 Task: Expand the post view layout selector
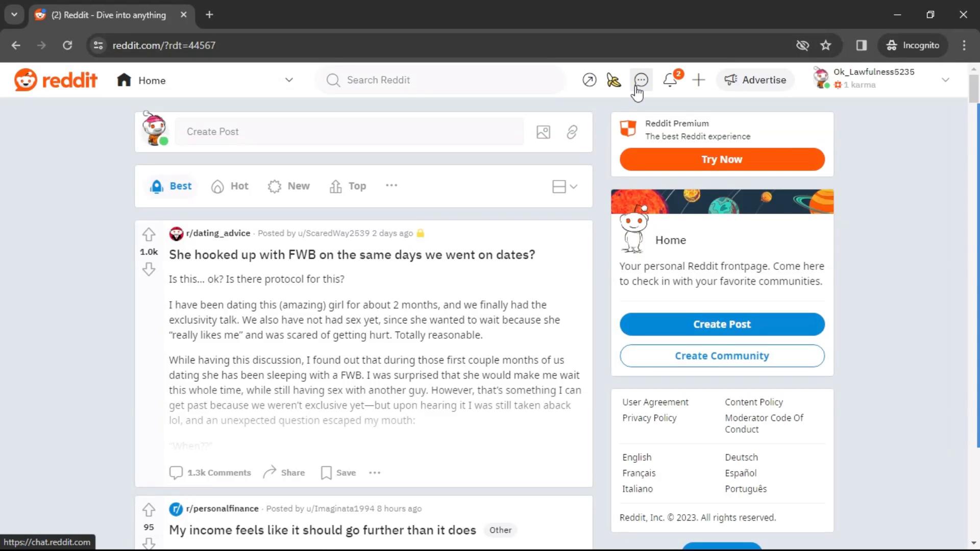tap(565, 186)
